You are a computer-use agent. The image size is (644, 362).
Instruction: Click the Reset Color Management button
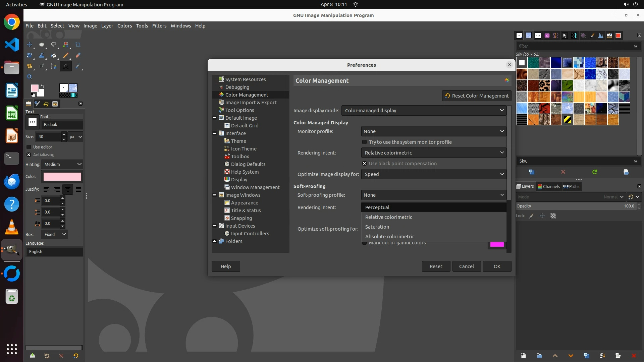coord(476,96)
